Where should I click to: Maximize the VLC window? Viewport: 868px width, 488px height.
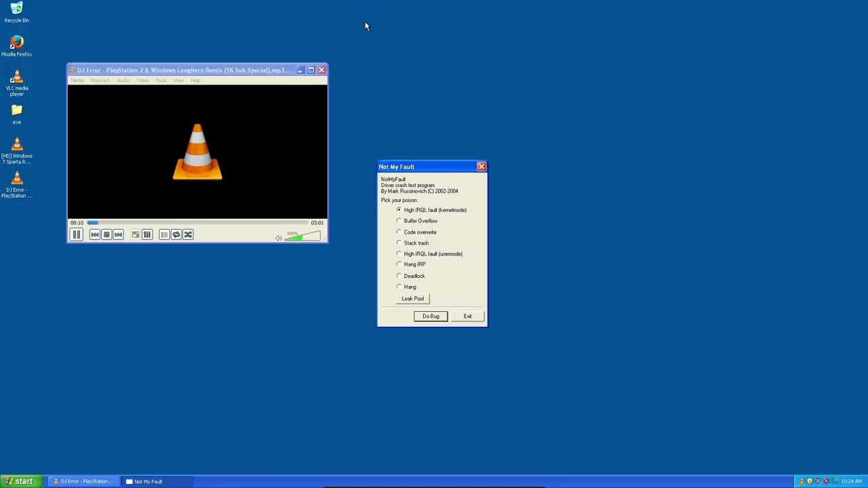(311, 70)
